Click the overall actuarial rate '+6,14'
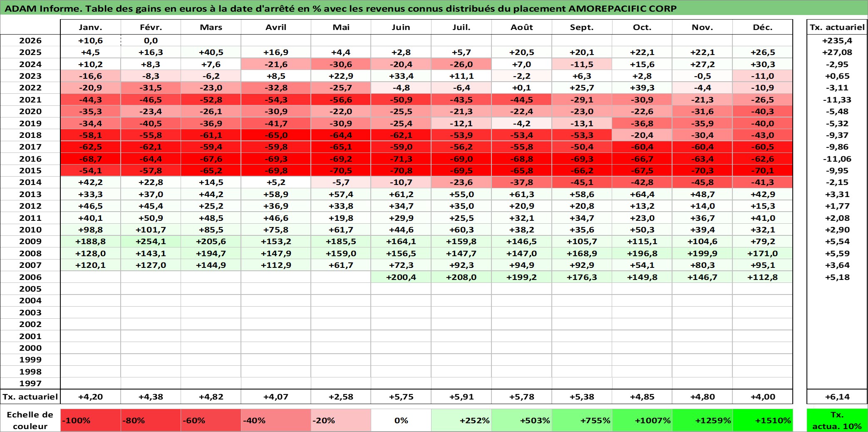The height and width of the screenshot is (432, 868). point(837,397)
